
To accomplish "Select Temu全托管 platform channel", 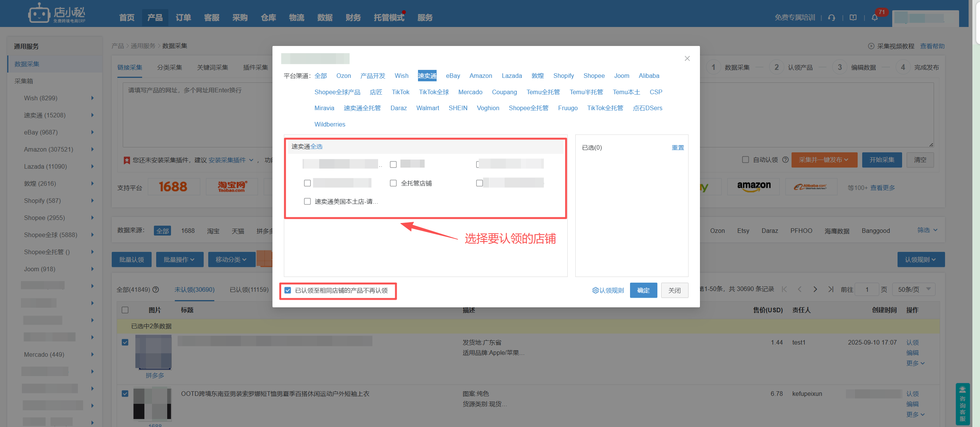I will click(543, 92).
